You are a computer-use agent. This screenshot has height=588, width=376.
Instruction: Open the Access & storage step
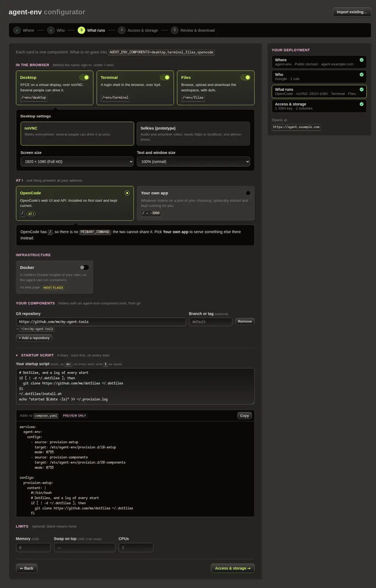tap(138, 31)
